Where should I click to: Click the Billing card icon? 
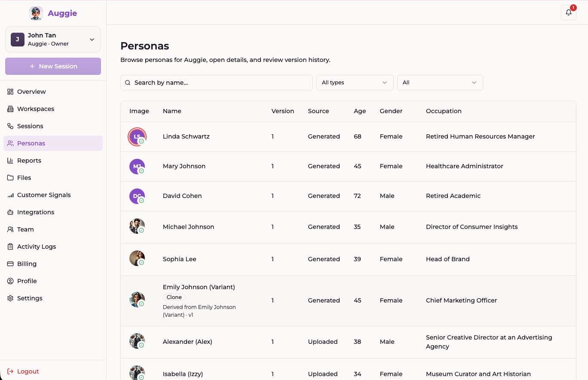click(x=10, y=264)
